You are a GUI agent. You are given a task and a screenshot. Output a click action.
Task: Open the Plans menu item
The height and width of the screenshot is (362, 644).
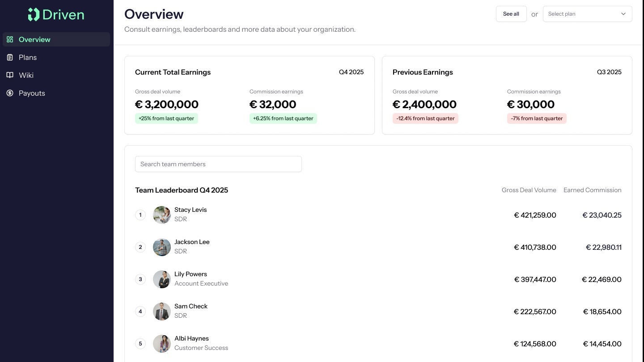[28, 57]
